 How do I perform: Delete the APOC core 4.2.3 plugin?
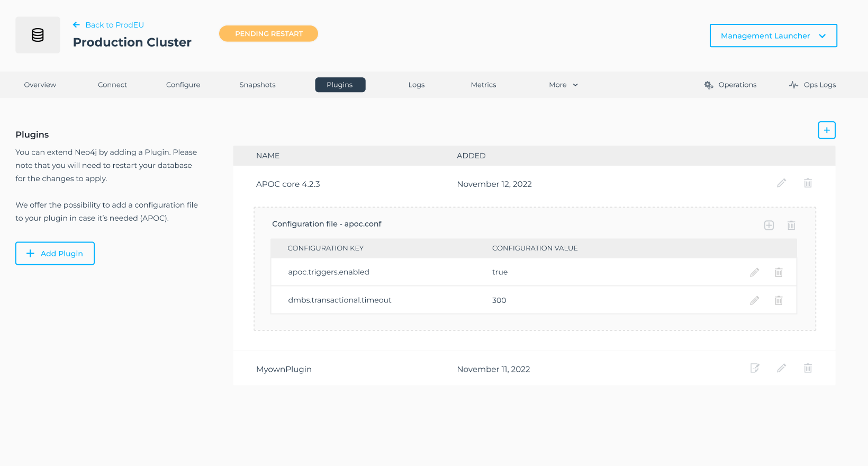808,183
